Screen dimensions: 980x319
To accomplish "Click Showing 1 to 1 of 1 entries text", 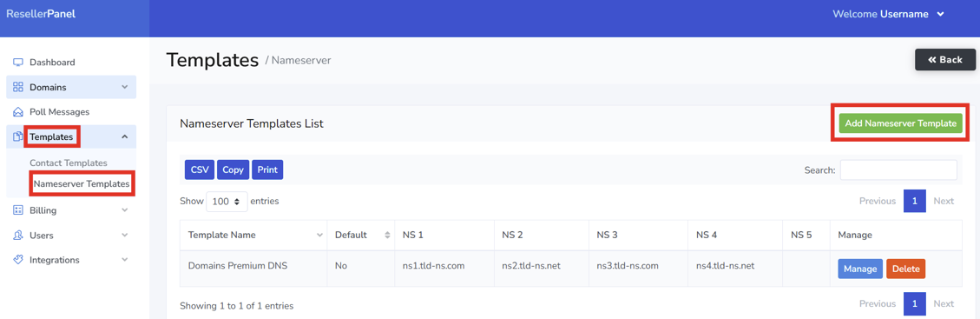I will (x=236, y=306).
